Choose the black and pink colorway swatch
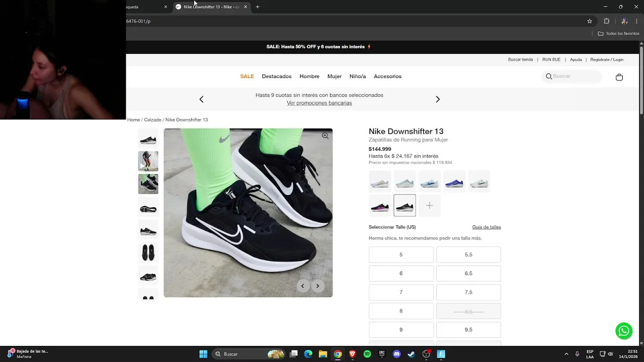Viewport: 644px width, 362px height. click(380, 205)
